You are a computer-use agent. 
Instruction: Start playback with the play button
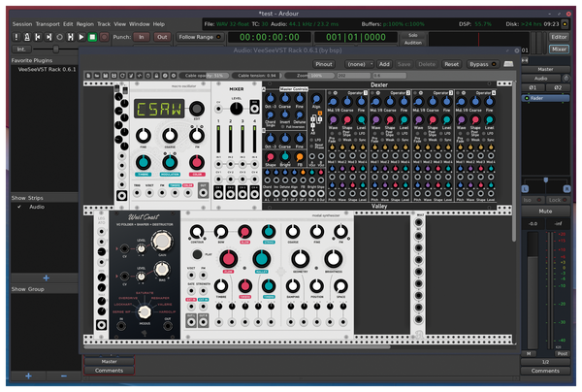pyautogui.click(x=81, y=37)
